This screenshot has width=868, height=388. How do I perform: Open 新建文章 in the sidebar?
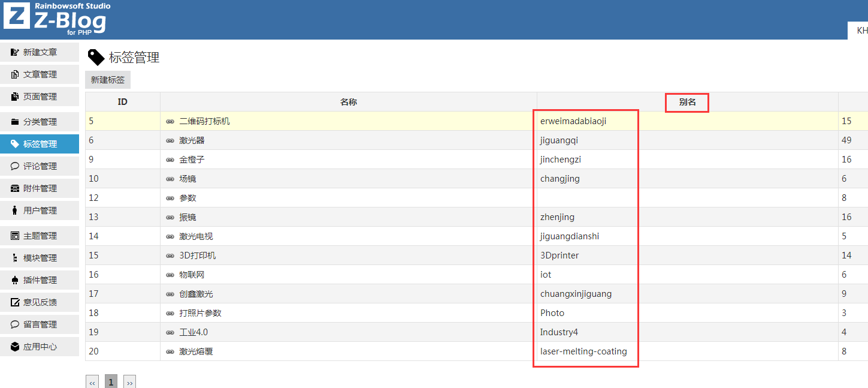click(40, 52)
